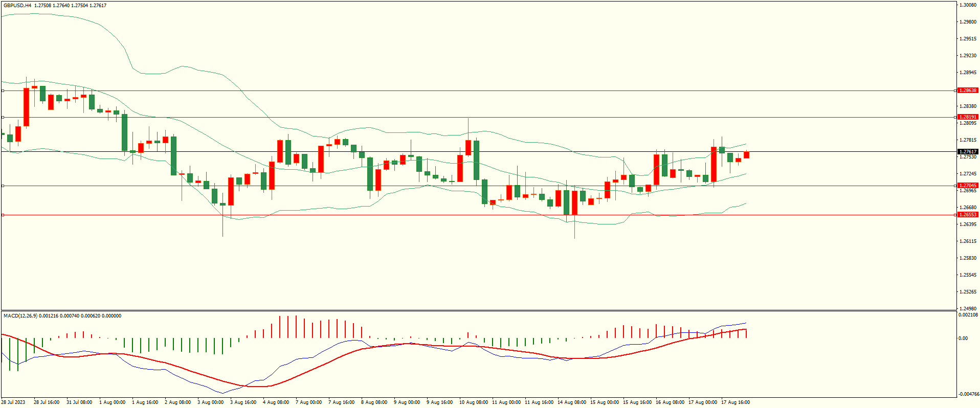
Task: Click the 1.26680 price scale label
Action: (968, 208)
